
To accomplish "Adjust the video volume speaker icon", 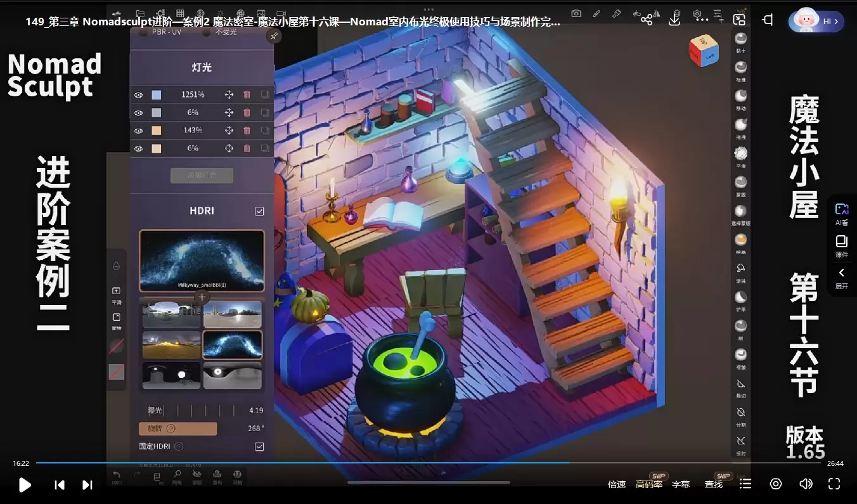I will 806,484.
